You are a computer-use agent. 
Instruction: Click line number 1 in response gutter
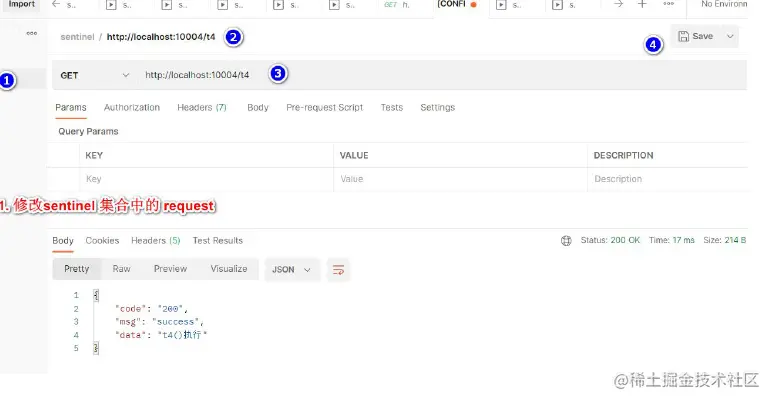pos(76,295)
